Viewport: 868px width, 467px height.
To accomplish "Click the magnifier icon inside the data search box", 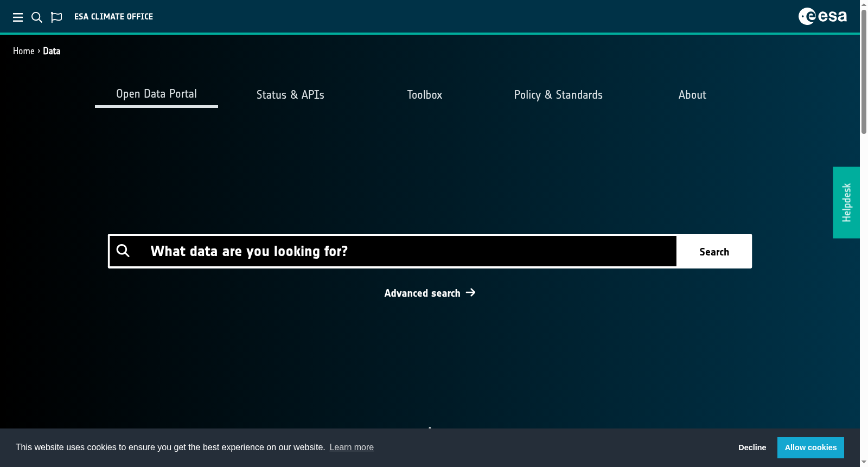I will 123,251.
